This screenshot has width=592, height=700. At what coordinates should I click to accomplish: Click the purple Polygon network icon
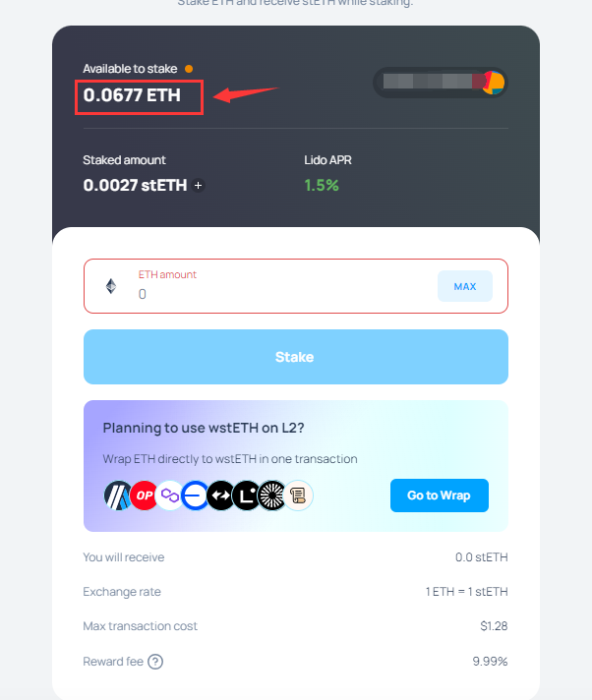coord(170,496)
